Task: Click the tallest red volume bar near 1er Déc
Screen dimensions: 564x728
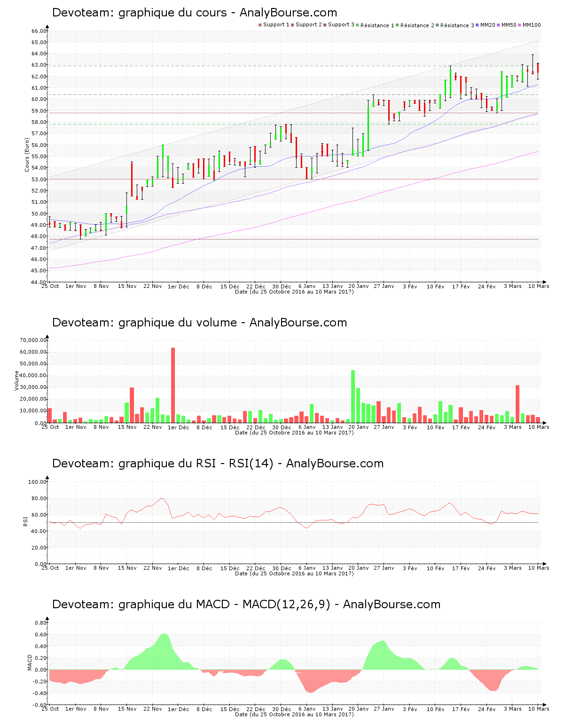Action: click(x=173, y=385)
